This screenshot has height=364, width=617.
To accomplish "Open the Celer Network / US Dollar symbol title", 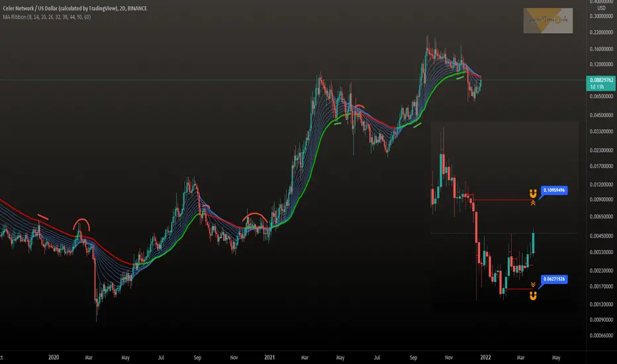I will 75,8.
